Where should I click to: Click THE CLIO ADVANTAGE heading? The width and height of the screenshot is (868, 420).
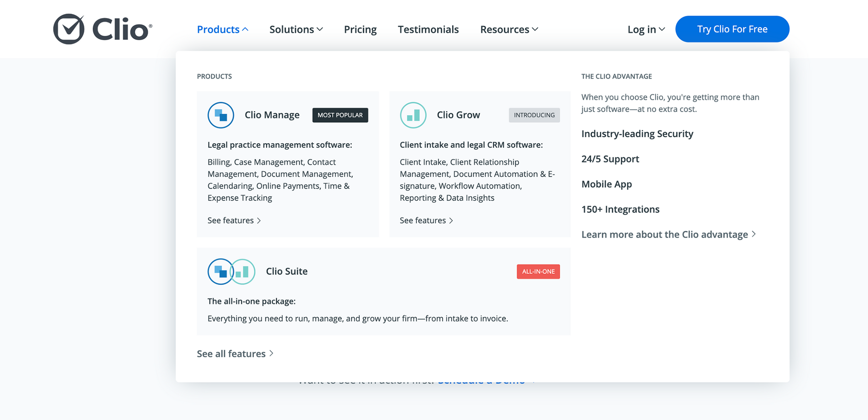617,76
